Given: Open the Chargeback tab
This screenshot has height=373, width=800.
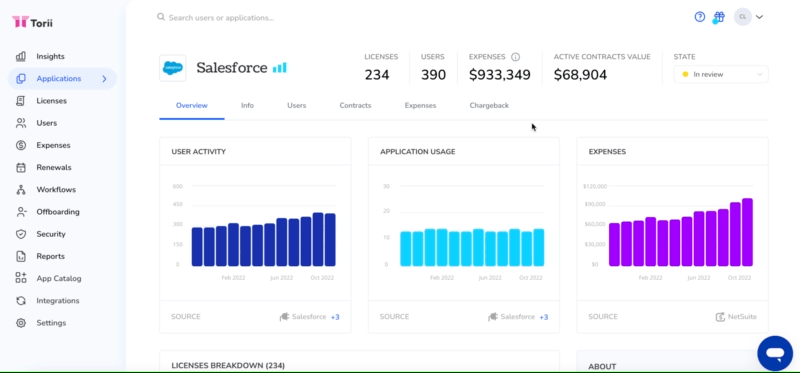Looking at the screenshot, I should tap(489, 106).
